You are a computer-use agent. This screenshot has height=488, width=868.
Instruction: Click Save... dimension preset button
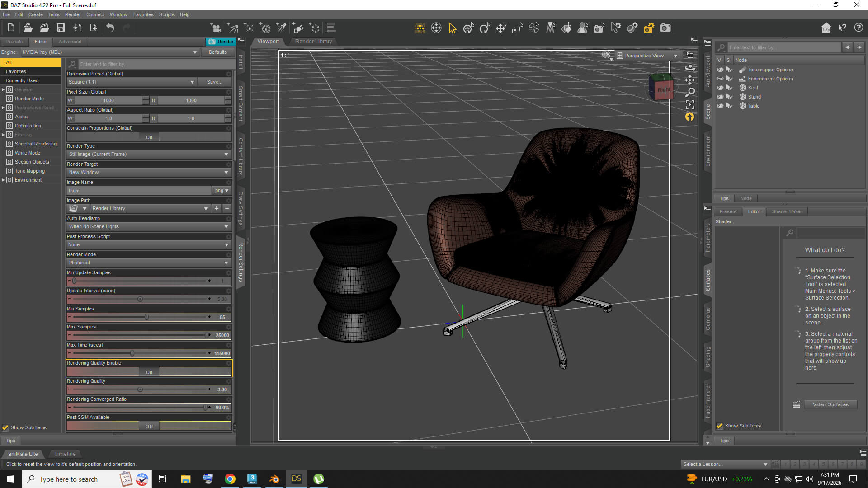(215, 82)
